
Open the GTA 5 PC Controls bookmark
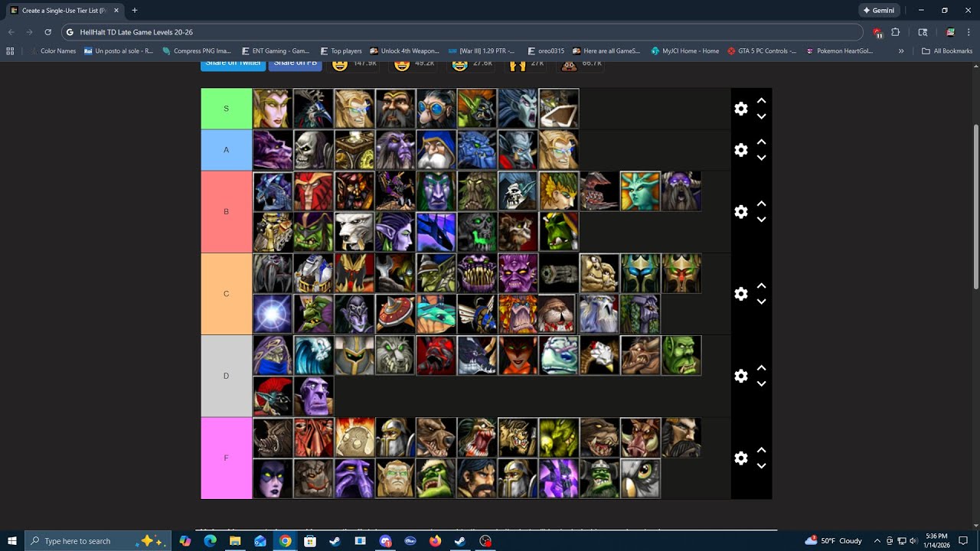[763, 51]
